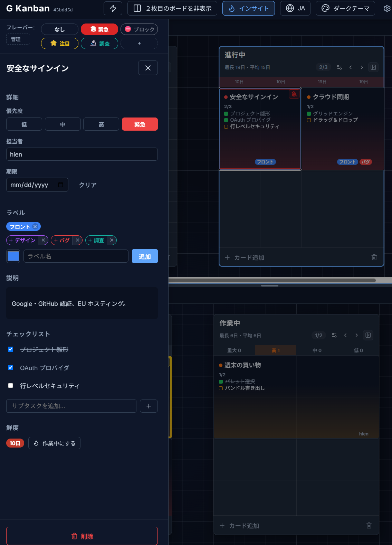
Task: Select the ブロック flavor chip
Action: point(139,29)
